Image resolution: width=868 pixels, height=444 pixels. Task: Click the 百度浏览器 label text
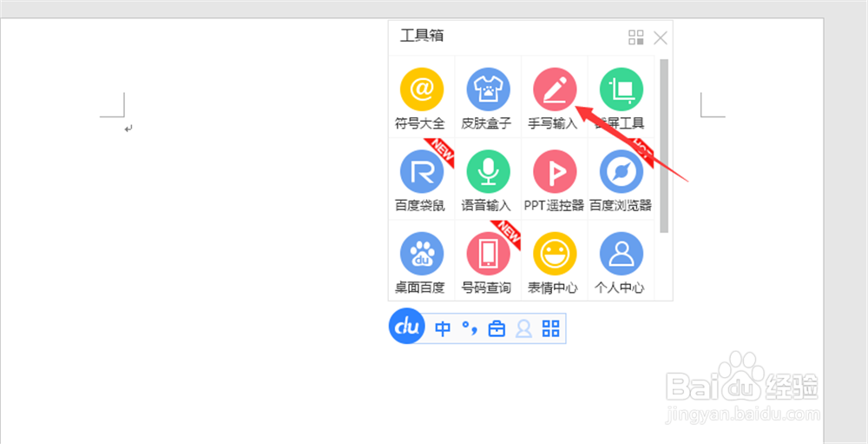pos(621,206)
